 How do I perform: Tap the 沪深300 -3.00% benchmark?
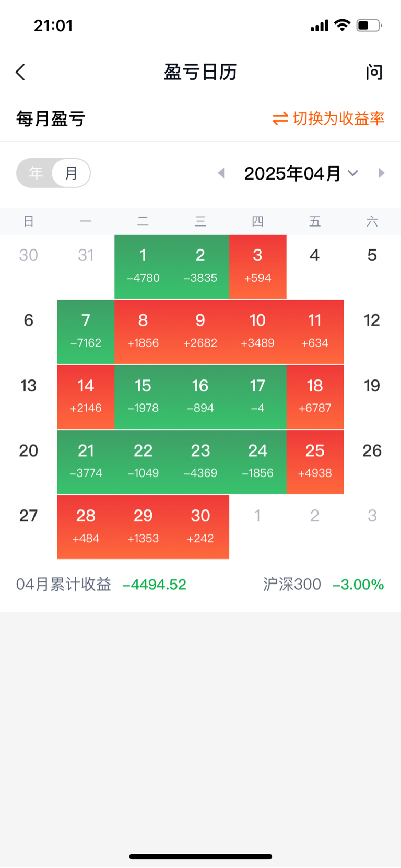pyautogui.click(x=324, y=584)
